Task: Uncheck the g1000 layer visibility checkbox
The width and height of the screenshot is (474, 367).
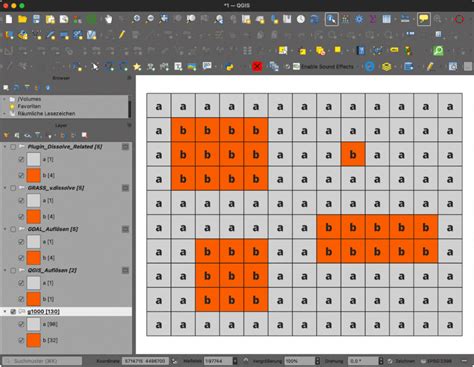Action: 13,312
